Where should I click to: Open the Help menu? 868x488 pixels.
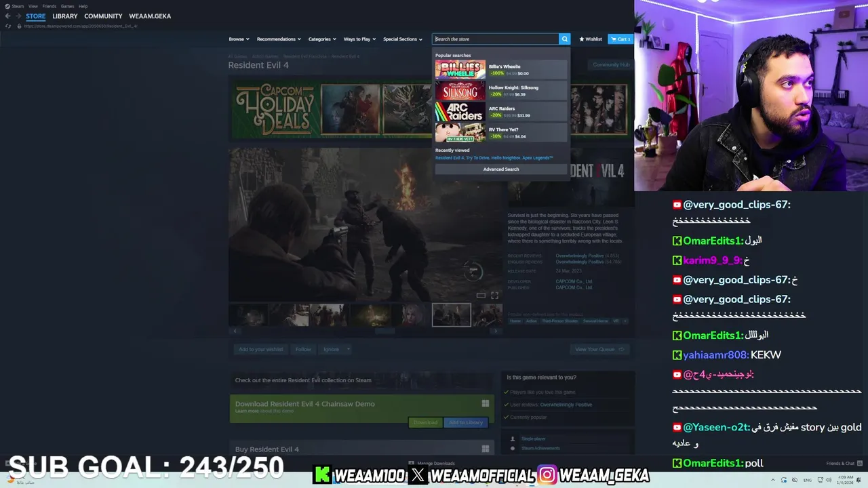pyautogui.click(x=83, y=6)
